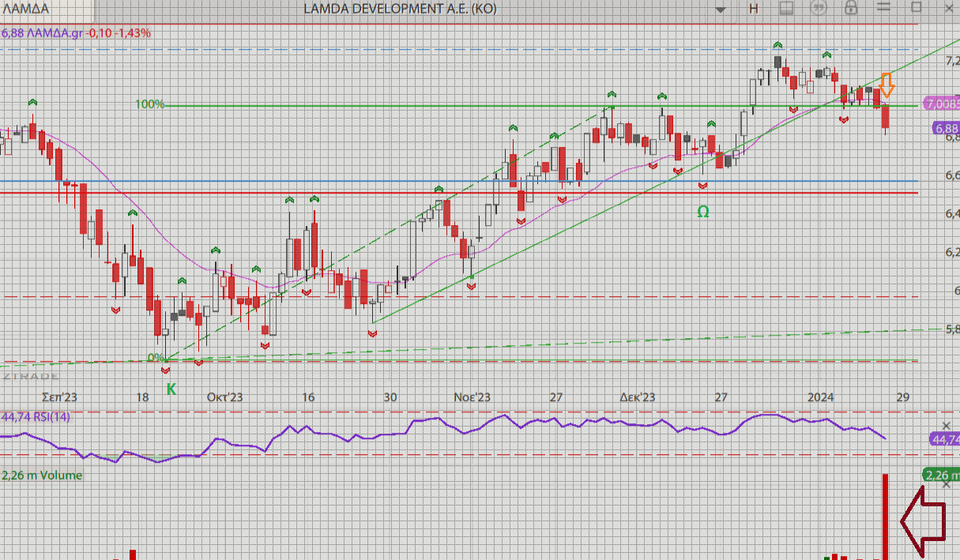Select the green K annotation on chart
960x560 pixels.
coord(171,389)
